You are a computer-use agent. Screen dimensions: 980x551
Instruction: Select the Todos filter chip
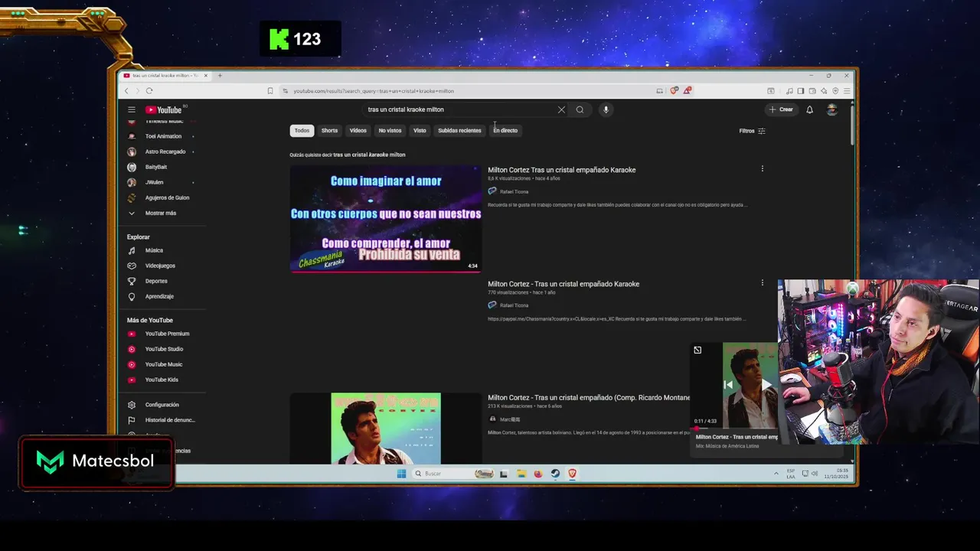click(x=302, y=131)
